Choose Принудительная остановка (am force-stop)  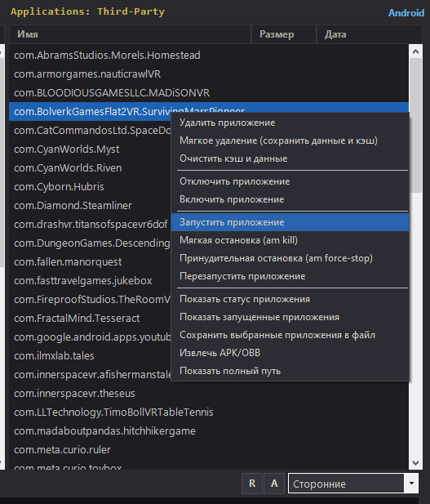pyautogui.click(x=290, y=258)
